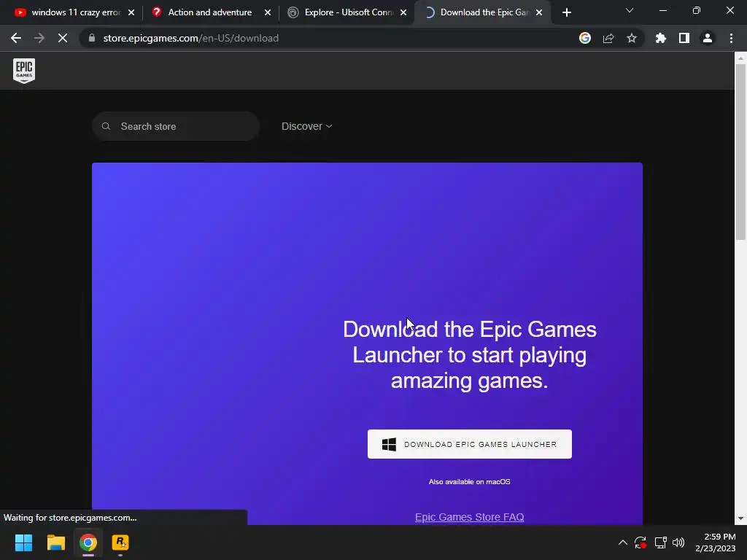Viewport: 747px width, 560px height.
Task: Open the Chrome profile avatar
Action: coord(708,38)
